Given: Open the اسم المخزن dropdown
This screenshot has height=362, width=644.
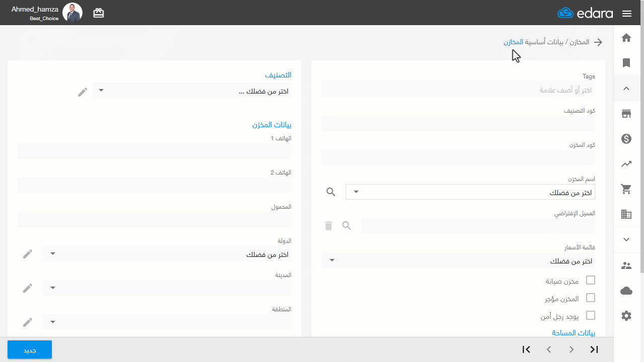Looking at the screenshot, I should pos(470,192).
